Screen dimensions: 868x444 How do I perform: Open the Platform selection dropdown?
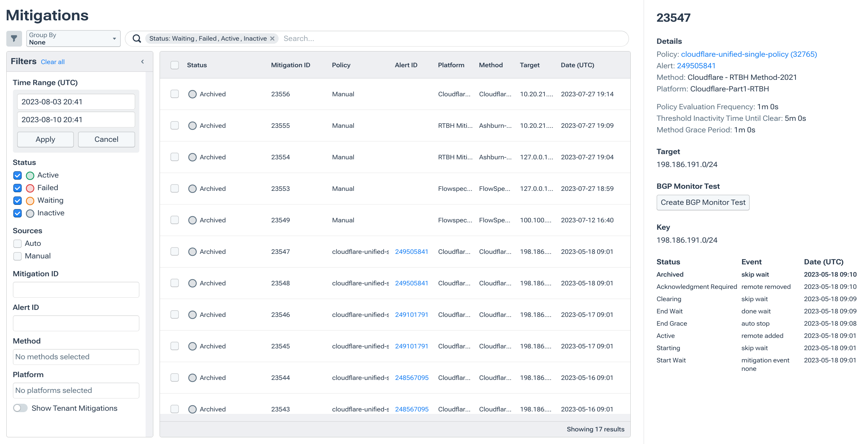(x=76, y=390)
